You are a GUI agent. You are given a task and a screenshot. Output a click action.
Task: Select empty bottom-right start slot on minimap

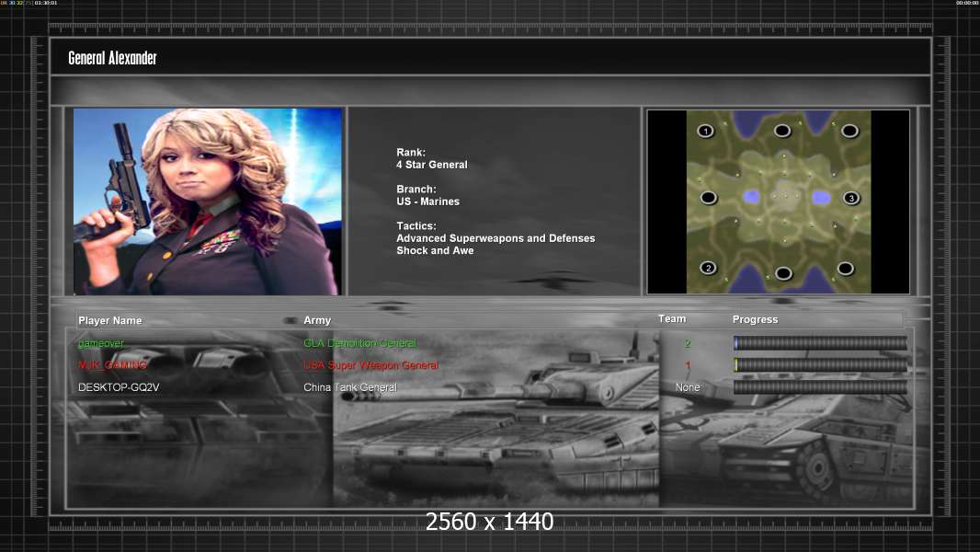(845, 269)
